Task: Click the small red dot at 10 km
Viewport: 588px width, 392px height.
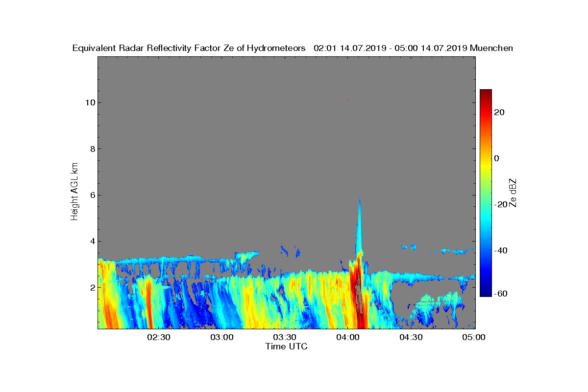Action: coord(347,100)
